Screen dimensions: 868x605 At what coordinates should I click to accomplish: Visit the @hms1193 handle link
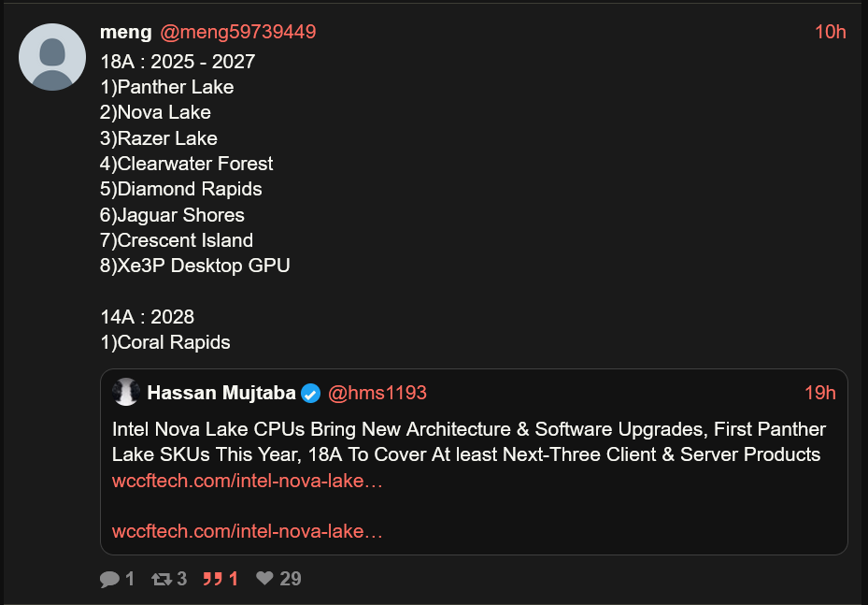pos(377,393)
